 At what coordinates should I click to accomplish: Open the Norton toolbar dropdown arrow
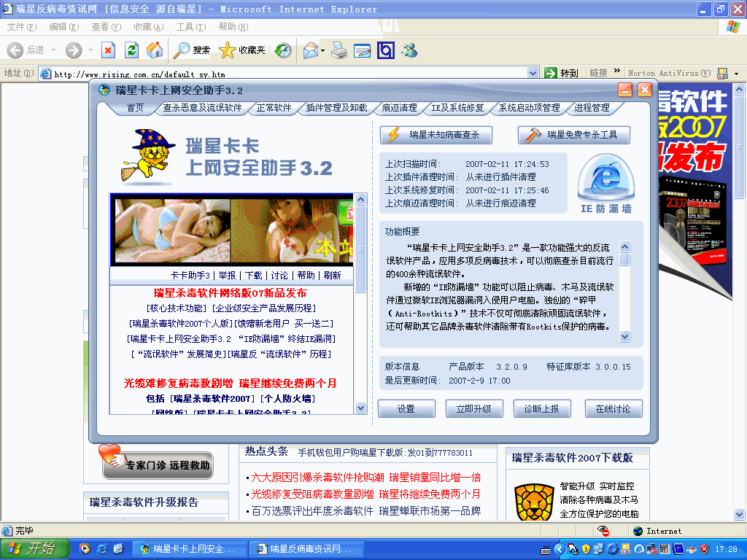(737, 74)
